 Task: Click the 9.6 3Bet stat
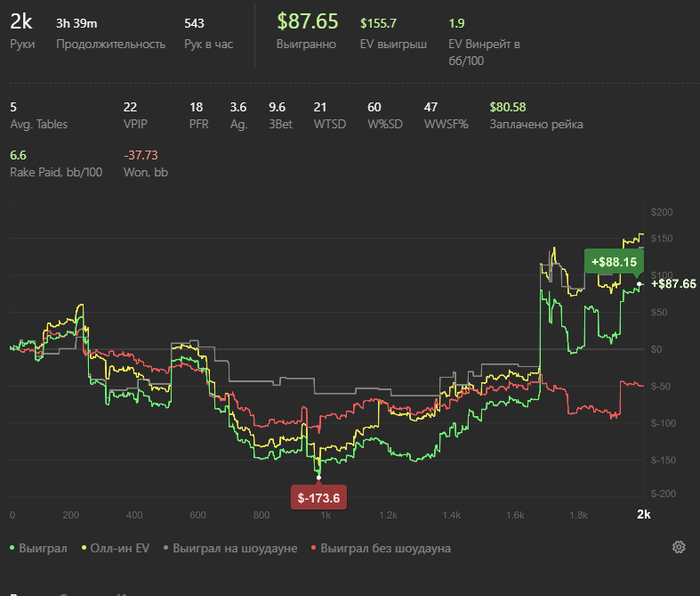(277, 107)
